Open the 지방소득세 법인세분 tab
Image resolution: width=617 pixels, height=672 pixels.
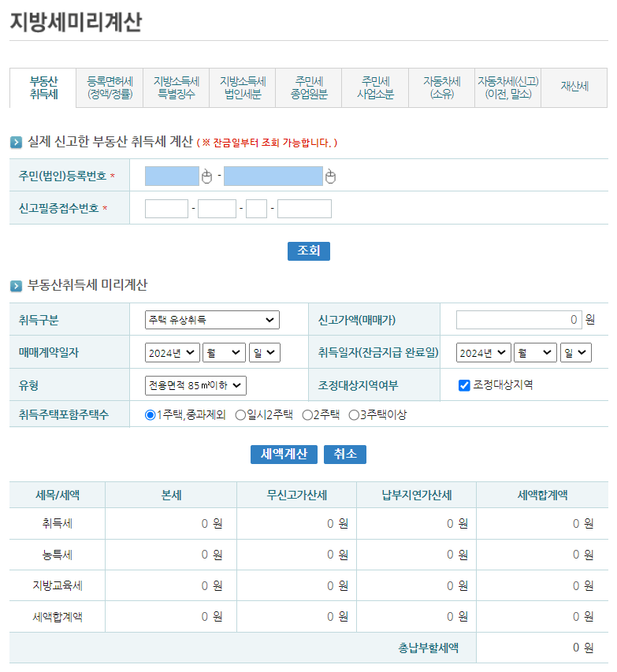pos(243,88)
